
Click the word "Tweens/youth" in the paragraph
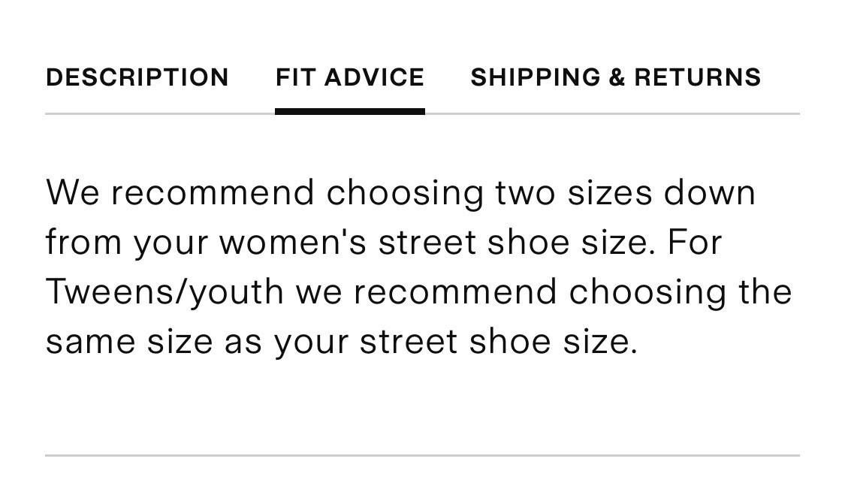pos(164,292)
